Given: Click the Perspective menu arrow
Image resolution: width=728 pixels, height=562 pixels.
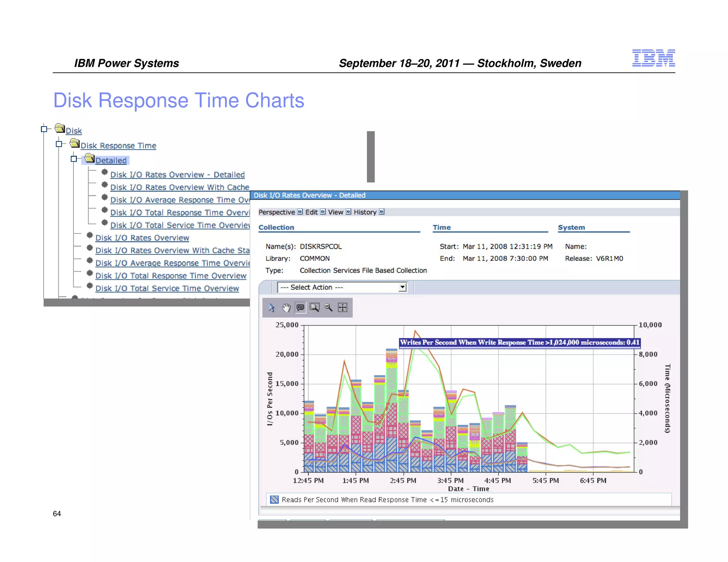Looking at the screenshot, I should point(300,212).
